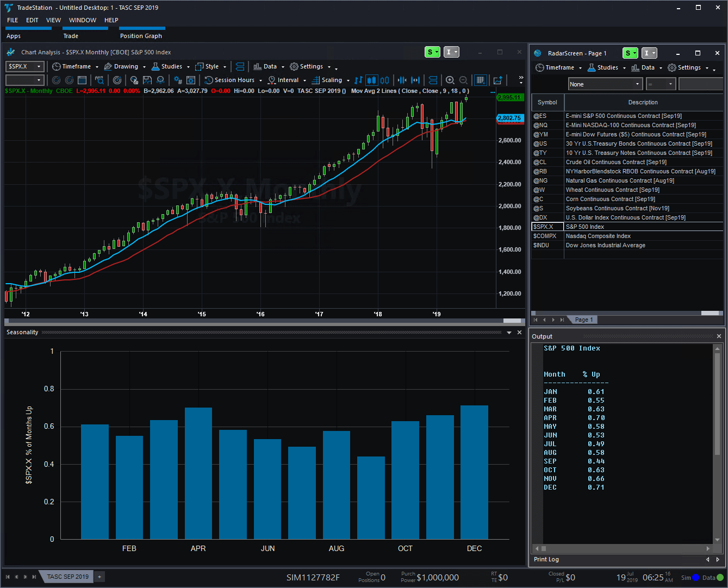Click the save chart disk icon
Image resolution: width=728 pixels, height=588 pixels.
147,80
